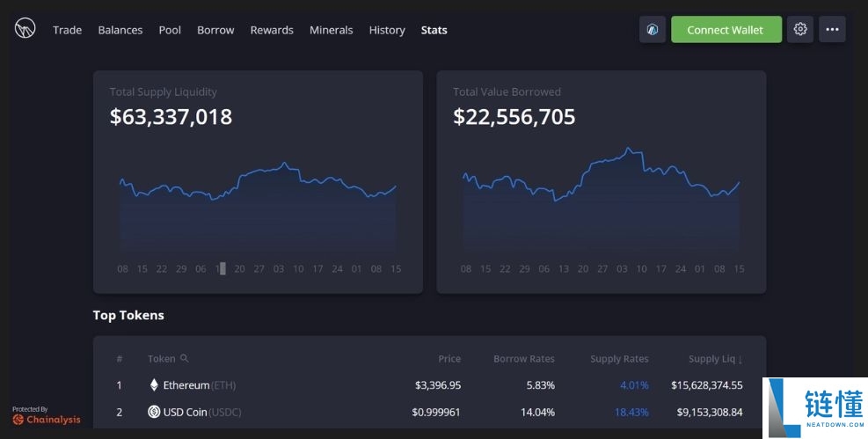Select the USD Coin 18.43% supply rate
Viewport: 868px width, 439px height.
click(x=631, y=412)
